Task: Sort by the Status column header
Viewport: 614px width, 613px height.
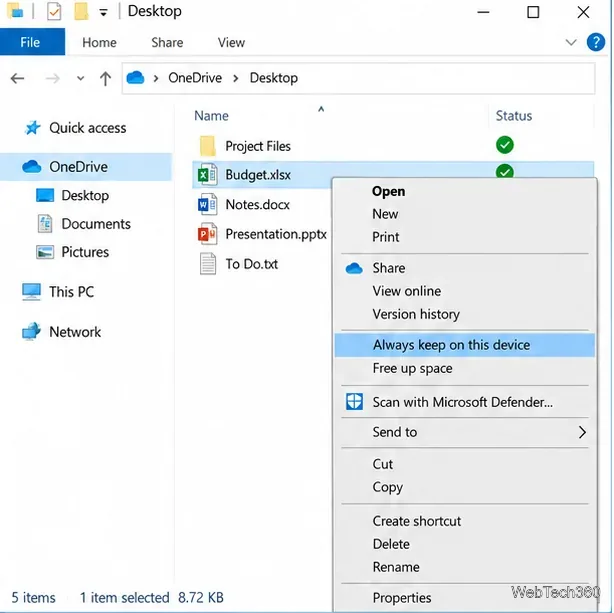Action: click(x=514, y=116)
